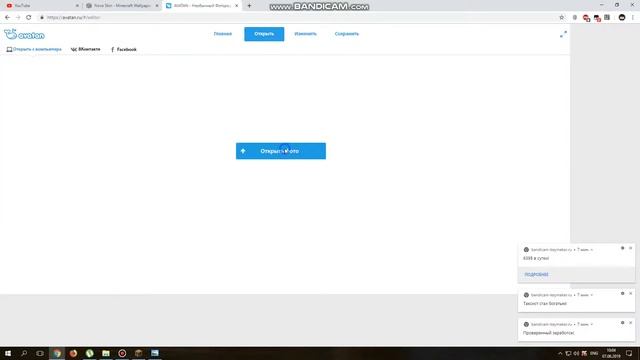Close the 'Проверенный заработок' notification
640x360 pixels.
(x=631, y=323)
